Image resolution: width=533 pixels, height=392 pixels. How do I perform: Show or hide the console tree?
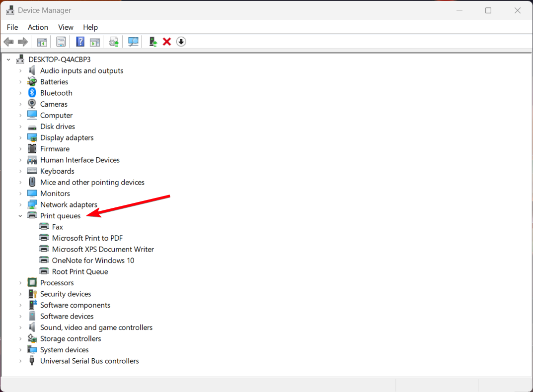coord(42,42)
